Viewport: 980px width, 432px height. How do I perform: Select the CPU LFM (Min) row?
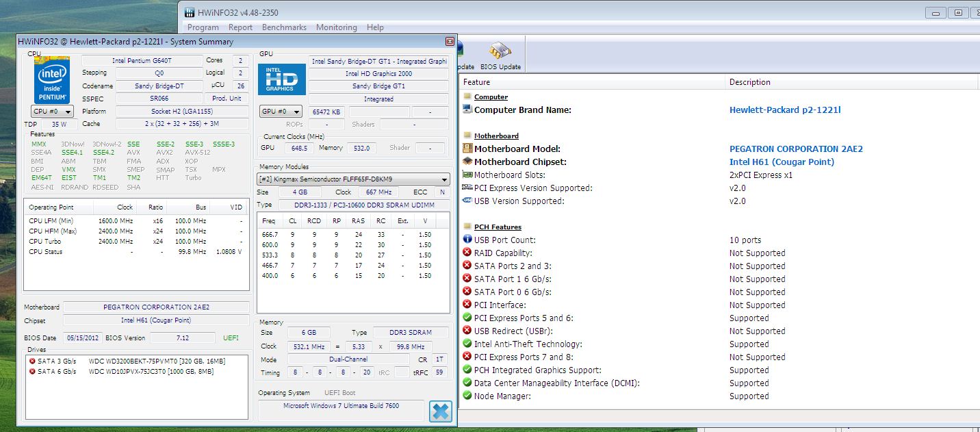point(136,221)
